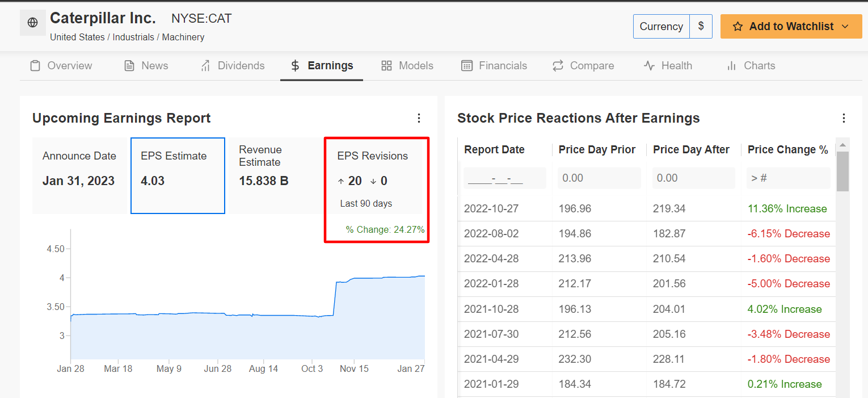This screenshot has height=398, width=868.
Task: Select the Earnings tab
Action: pyautogui.click(x=322, y=66)
